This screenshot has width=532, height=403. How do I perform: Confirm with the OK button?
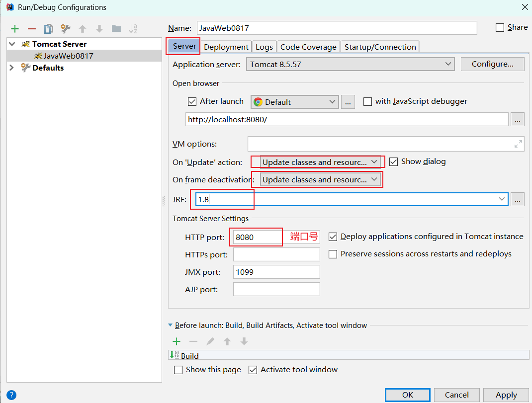coord(408,395)
